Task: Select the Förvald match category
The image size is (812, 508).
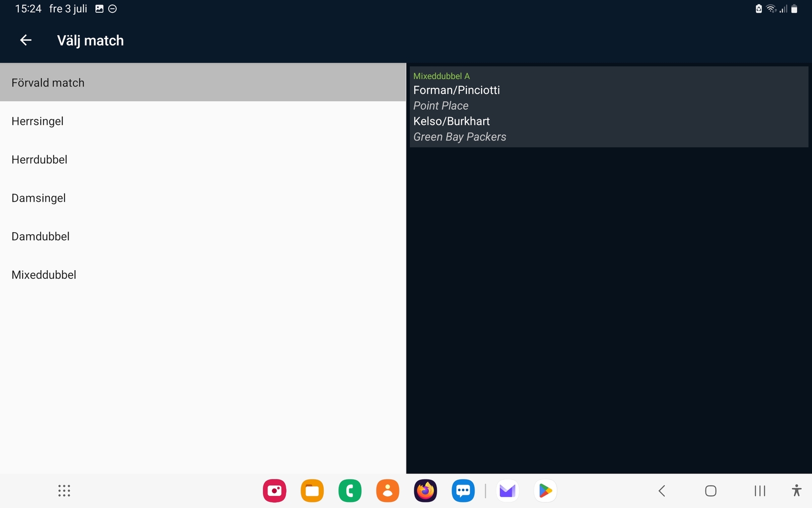Action: [203, 82]
